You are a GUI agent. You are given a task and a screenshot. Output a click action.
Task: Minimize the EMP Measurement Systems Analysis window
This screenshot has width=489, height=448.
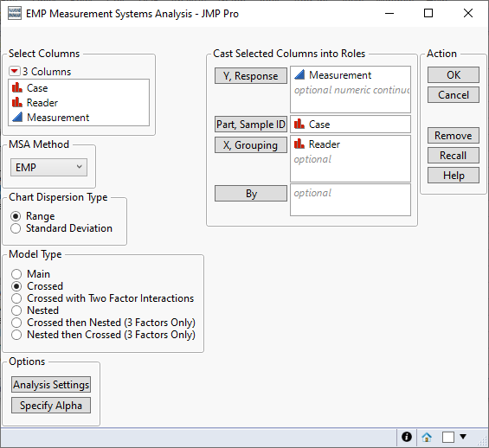(389, 13)
